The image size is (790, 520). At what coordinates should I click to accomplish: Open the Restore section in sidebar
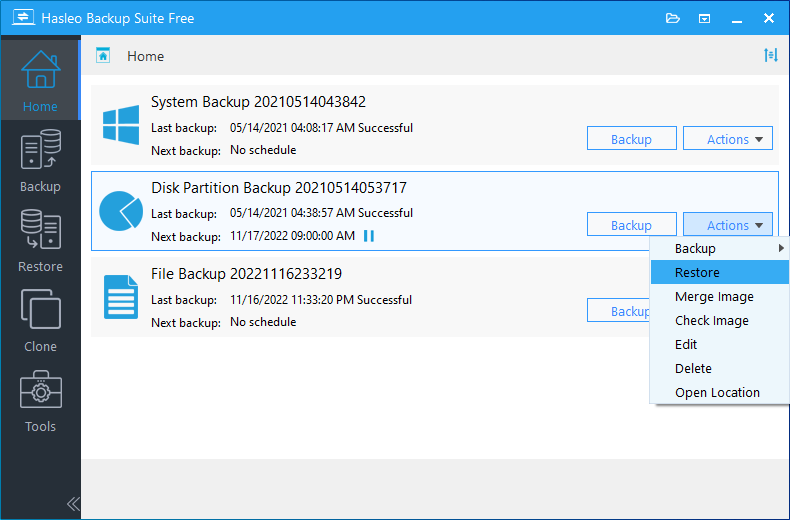(40, 240)
